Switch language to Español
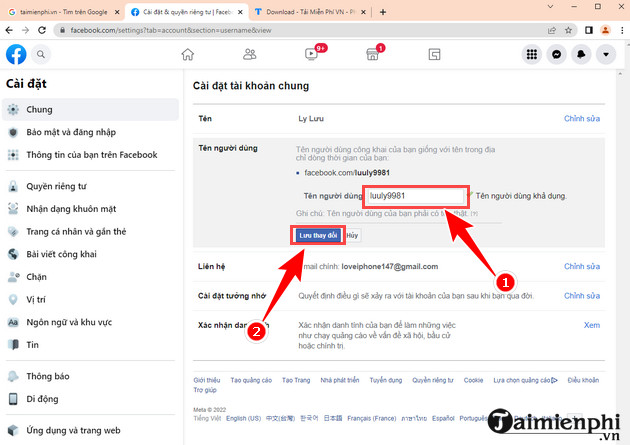The width and height of the screenshot is (630, 445). click(x=443, y=418)
